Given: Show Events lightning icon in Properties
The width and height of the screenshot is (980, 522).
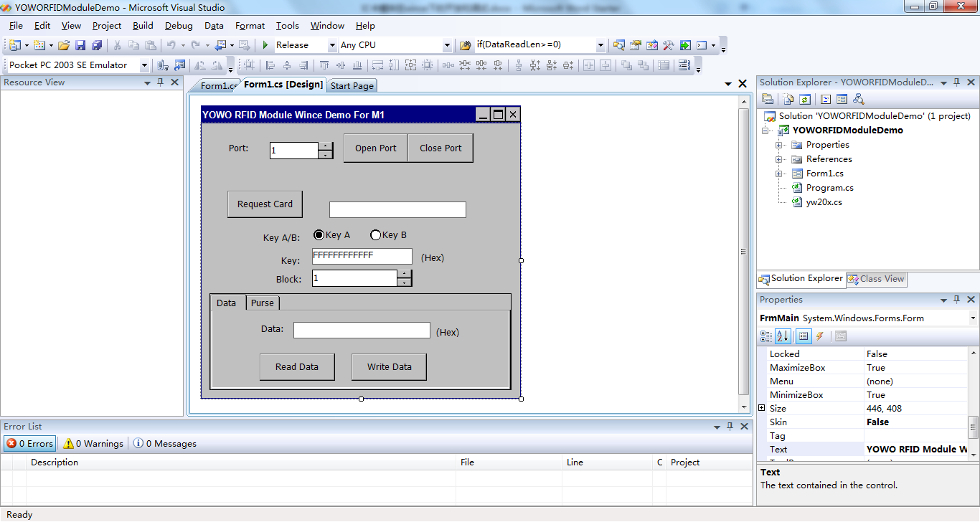Looking at the screenshot, I should click(820, 336).
